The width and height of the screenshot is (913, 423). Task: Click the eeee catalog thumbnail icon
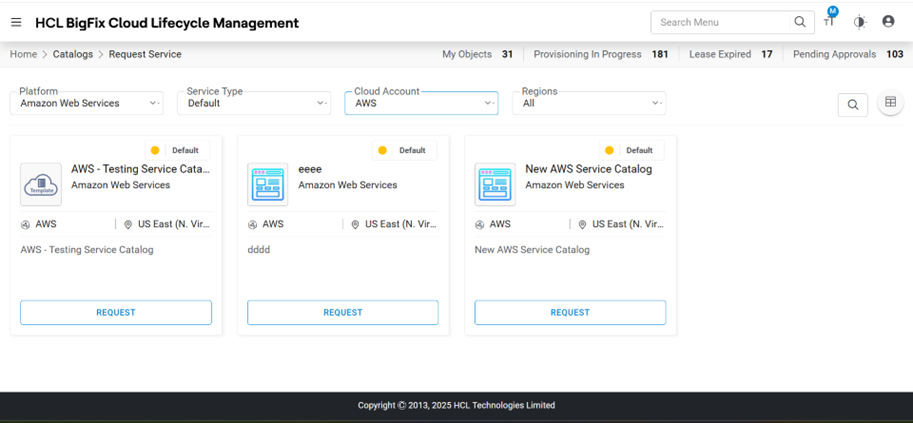[x=267, y=184]
